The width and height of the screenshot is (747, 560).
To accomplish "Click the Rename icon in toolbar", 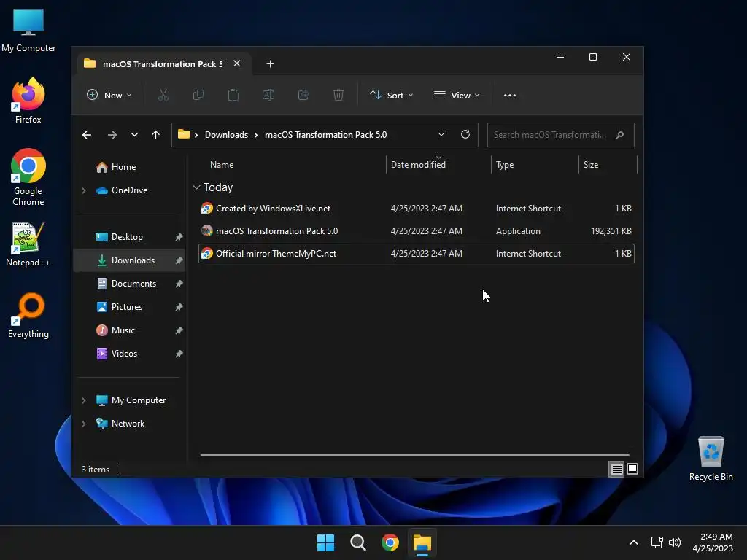I will 268,96.
